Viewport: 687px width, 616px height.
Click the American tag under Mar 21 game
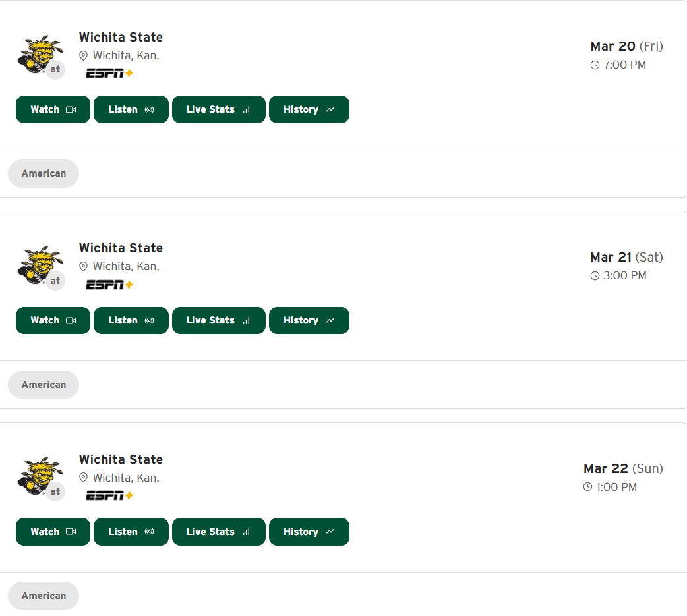(x=44, y=385)
